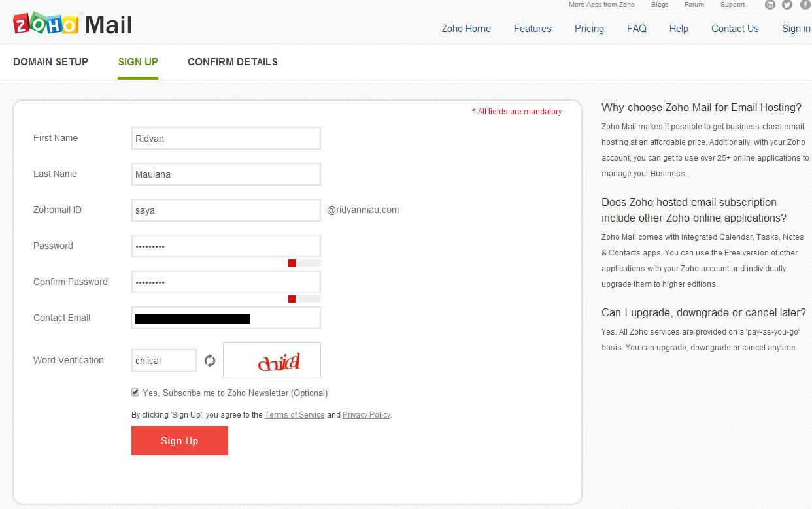Read the Terms of Service

[295, 415]
